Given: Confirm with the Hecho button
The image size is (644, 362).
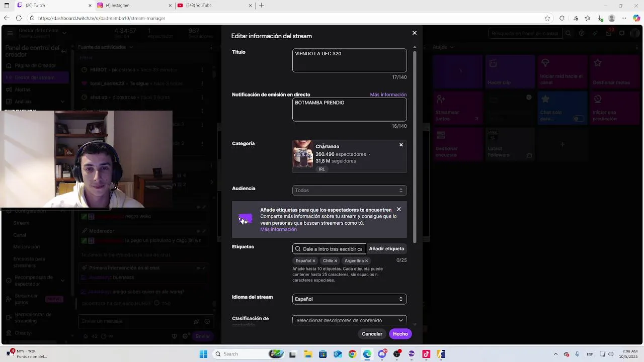Looking at the screenshot, I should point(400,334).
